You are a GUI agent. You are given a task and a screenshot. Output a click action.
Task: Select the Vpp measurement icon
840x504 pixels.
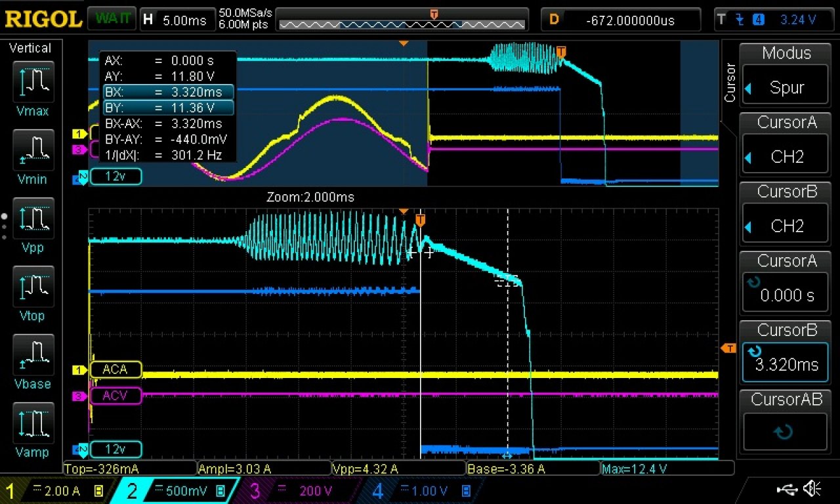[33, 218]
